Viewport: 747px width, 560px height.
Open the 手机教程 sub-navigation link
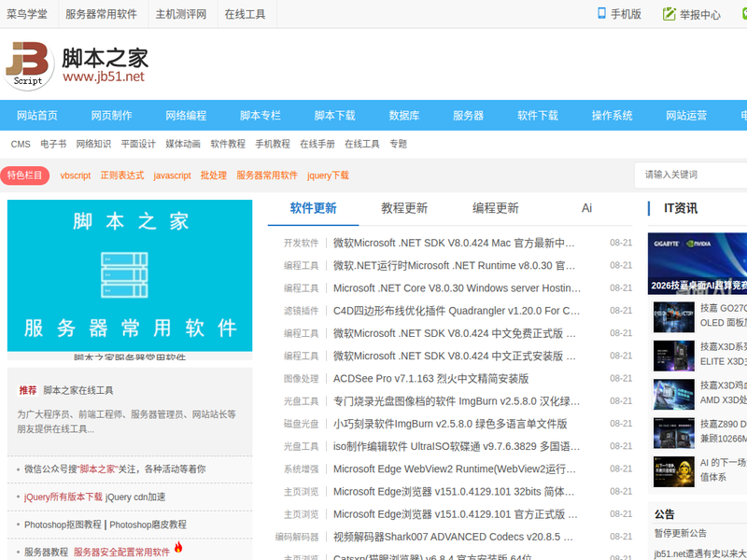273,144
